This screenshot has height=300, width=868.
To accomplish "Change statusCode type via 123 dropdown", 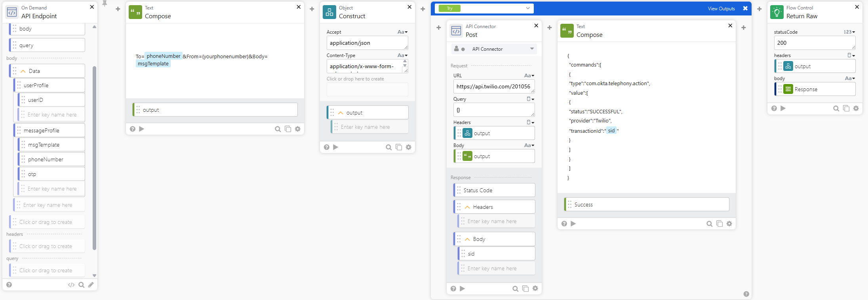I will point(849,32).
